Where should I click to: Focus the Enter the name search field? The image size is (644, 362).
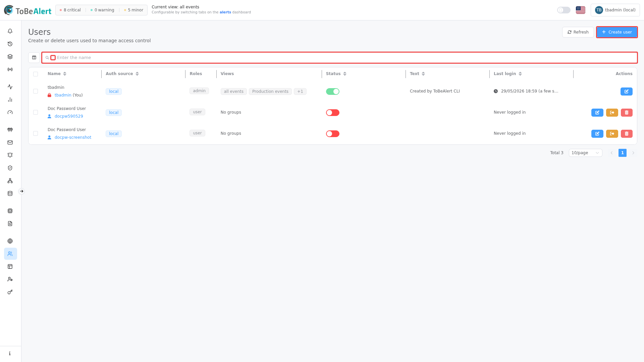[339, 58]
